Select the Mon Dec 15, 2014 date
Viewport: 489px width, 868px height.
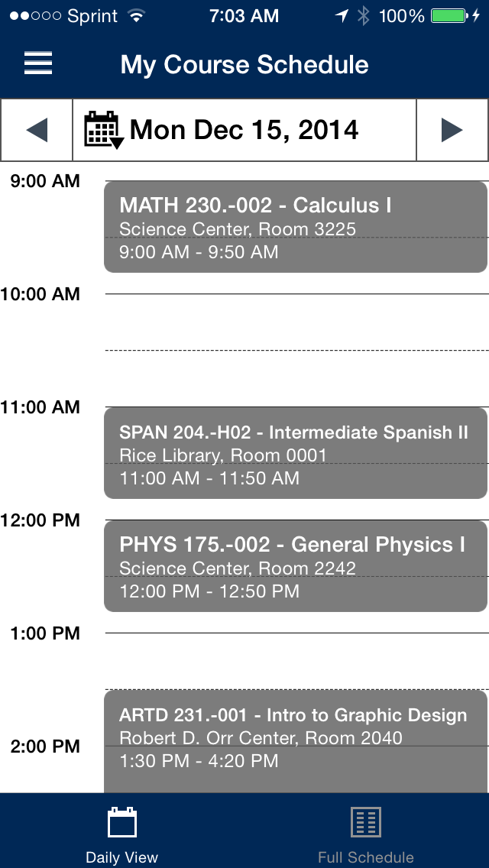tap(244, 130)
